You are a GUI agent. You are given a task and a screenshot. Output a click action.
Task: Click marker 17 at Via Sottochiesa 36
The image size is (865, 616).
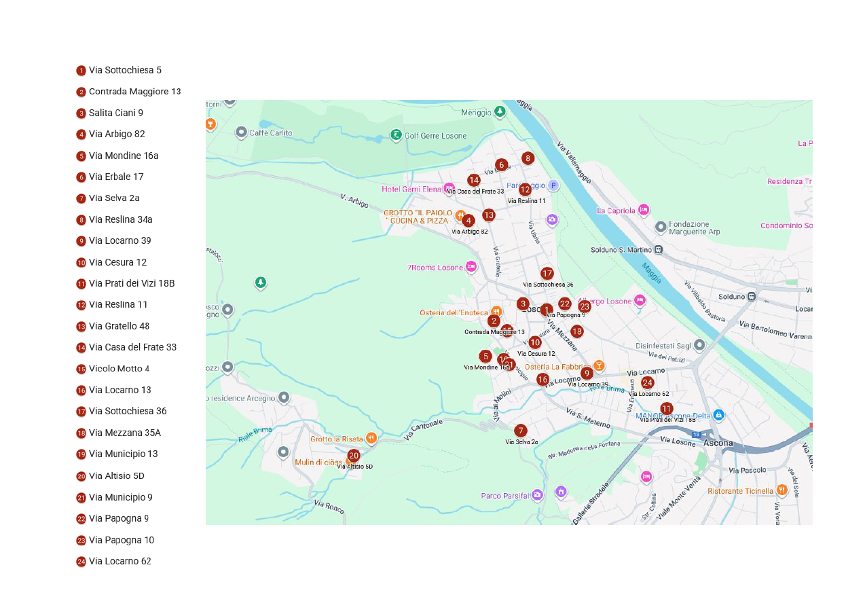pyautogui.click(x=547, y=274)
